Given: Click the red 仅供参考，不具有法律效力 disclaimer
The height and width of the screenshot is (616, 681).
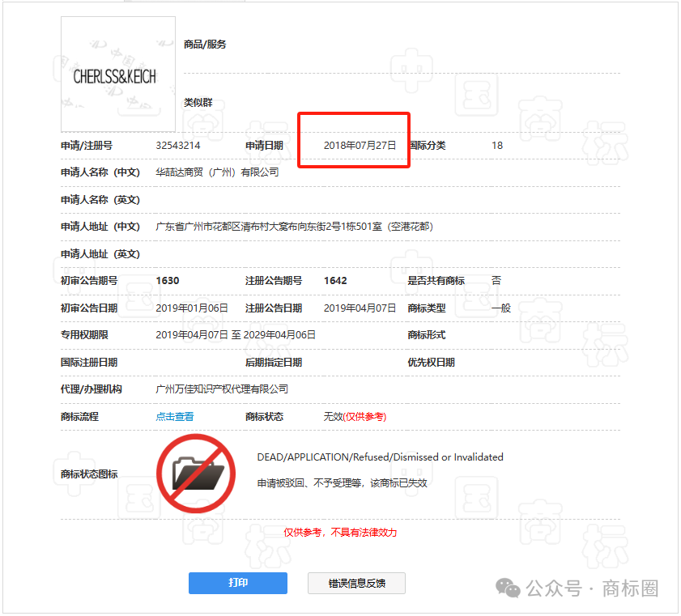Looking at the screenshot, I should pyautogui.click(x=340, y=532).
